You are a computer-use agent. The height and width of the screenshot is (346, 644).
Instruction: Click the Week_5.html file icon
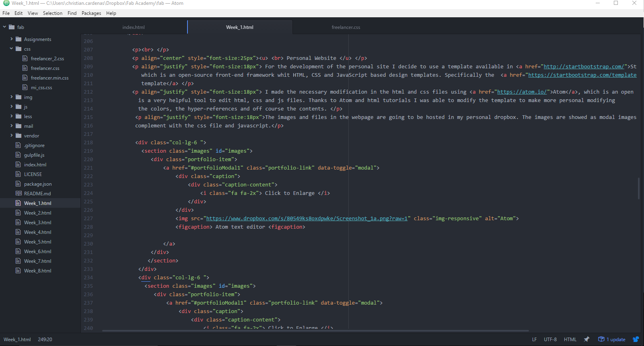point(18,242)
